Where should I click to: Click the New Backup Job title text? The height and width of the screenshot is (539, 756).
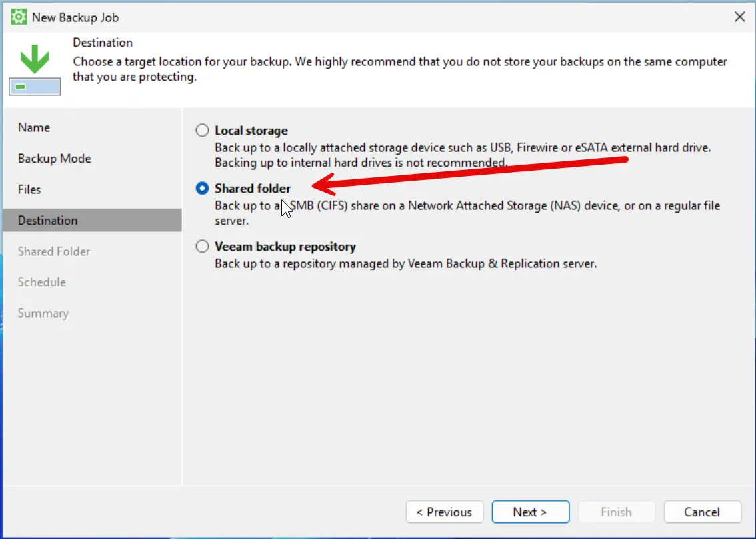coord(75,17)
